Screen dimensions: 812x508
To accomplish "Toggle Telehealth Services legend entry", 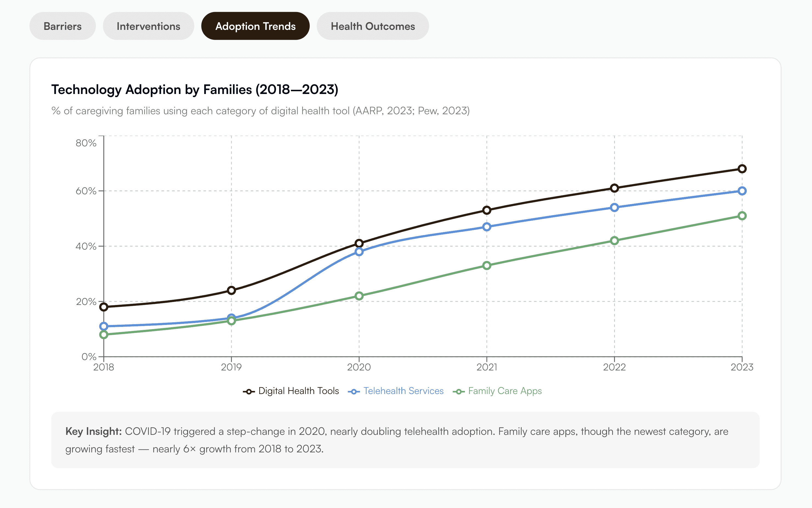I will (x=403, y=391).
